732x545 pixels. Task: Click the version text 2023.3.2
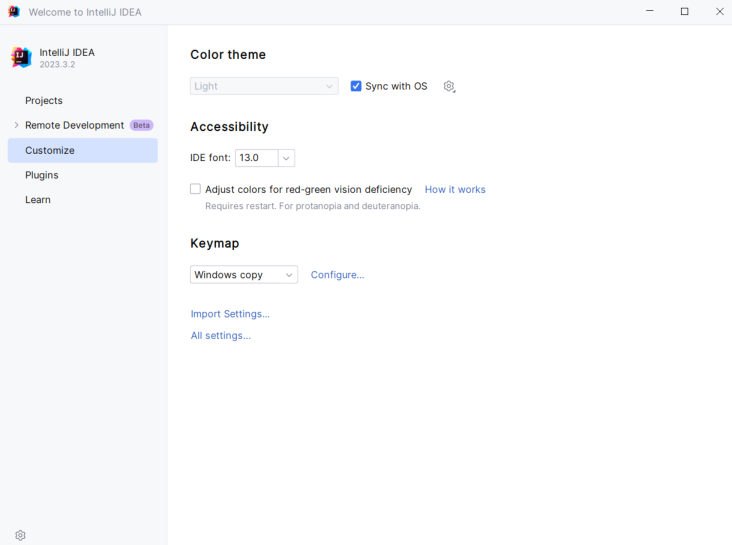(57, 64)
